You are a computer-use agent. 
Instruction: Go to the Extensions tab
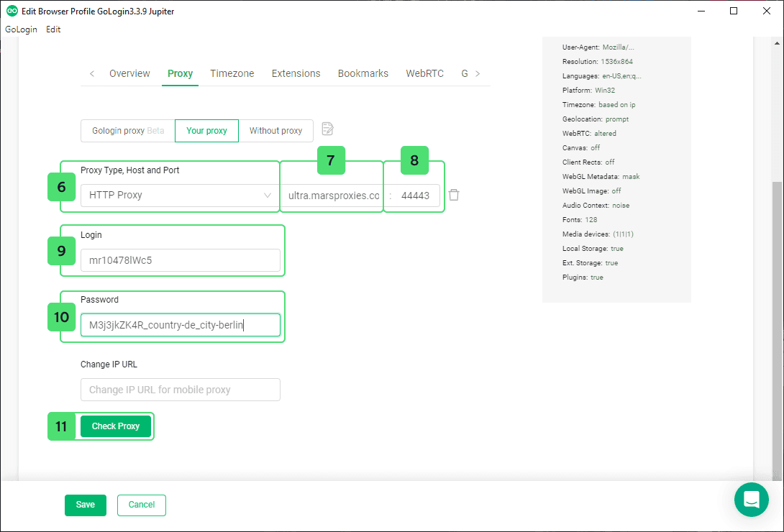[x=296, y=73]
